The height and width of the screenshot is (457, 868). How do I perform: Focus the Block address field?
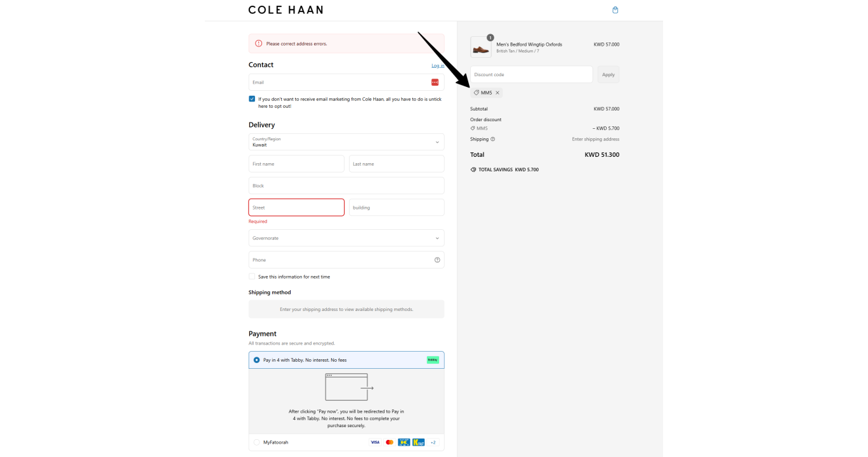(x=346, y=186)
